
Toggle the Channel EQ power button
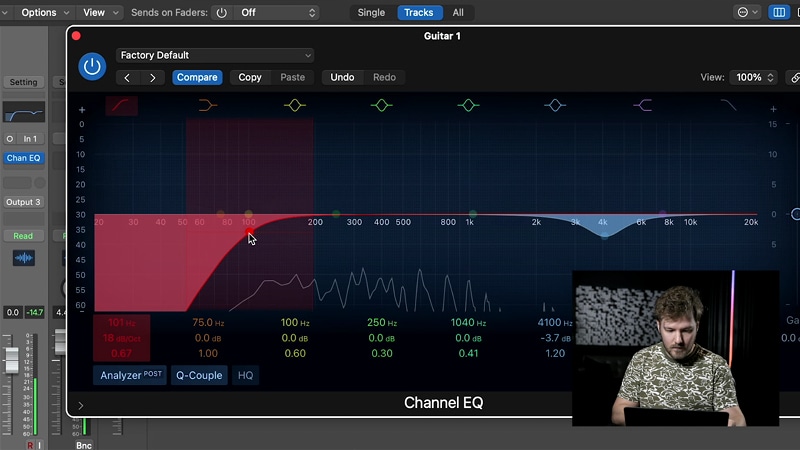point(92,66)
